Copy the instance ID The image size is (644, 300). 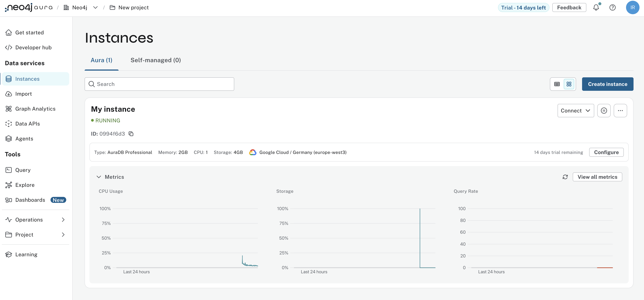click(131, 134)
